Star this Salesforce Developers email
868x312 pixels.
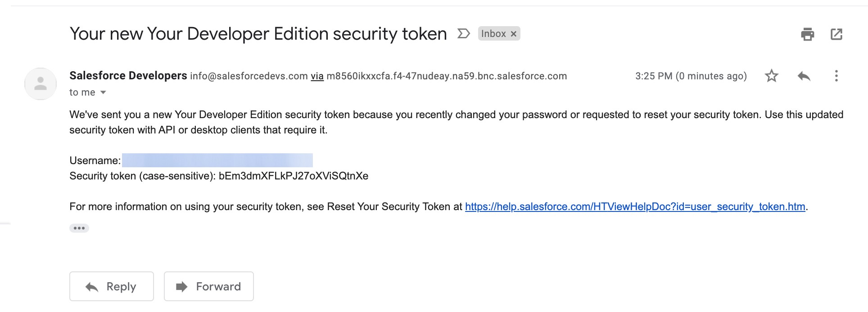coord(772,76)
